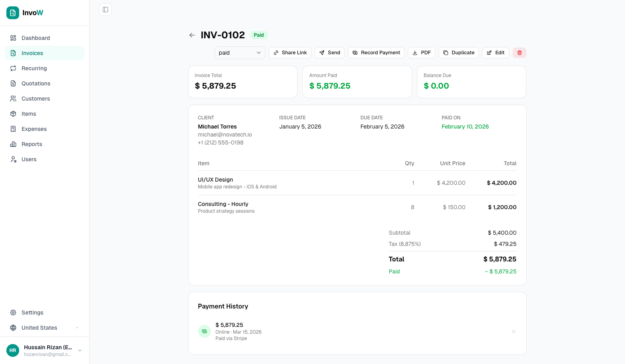Click the Consulting - Hourly line item
Image resolution: width=625 pixels, height=364 pixels.
pos(357,207)
